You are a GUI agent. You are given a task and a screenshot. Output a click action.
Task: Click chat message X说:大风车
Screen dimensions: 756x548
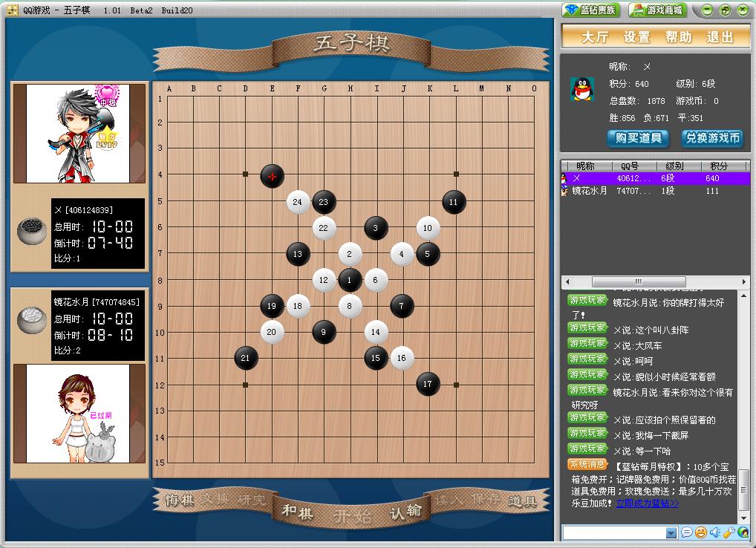[637, 345]
